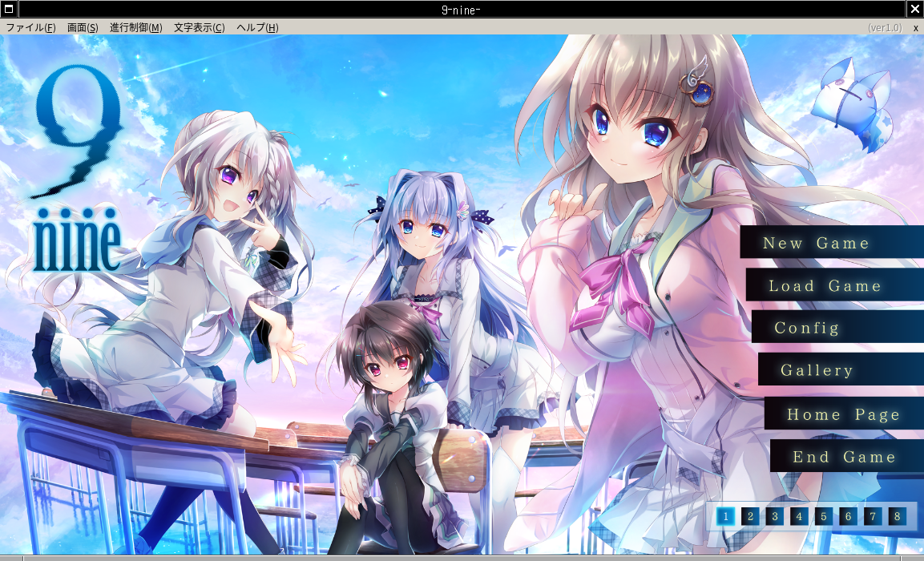
Task: Select title background number 3
Action: click(775, 517)
